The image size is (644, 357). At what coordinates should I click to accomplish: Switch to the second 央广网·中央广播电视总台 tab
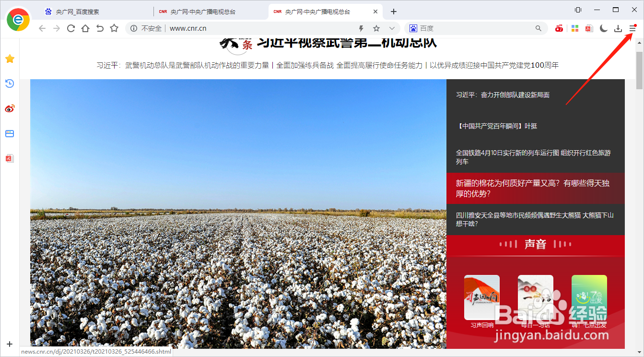point(211,12)
